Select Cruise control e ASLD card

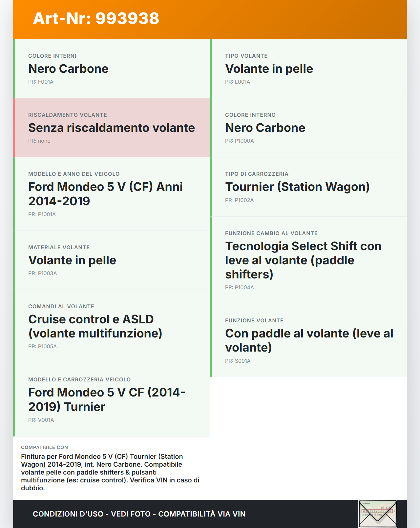coord(112,326)
